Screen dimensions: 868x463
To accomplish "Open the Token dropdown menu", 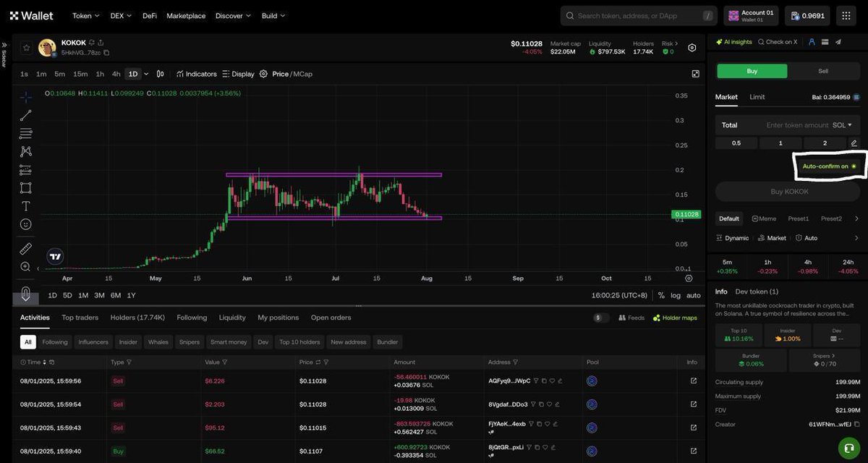I will click(x=85, y=15).
